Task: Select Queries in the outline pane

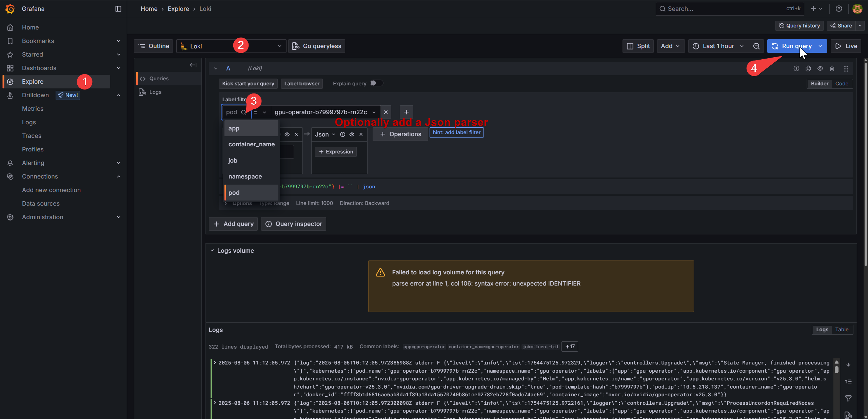Action: pos(169,79)
